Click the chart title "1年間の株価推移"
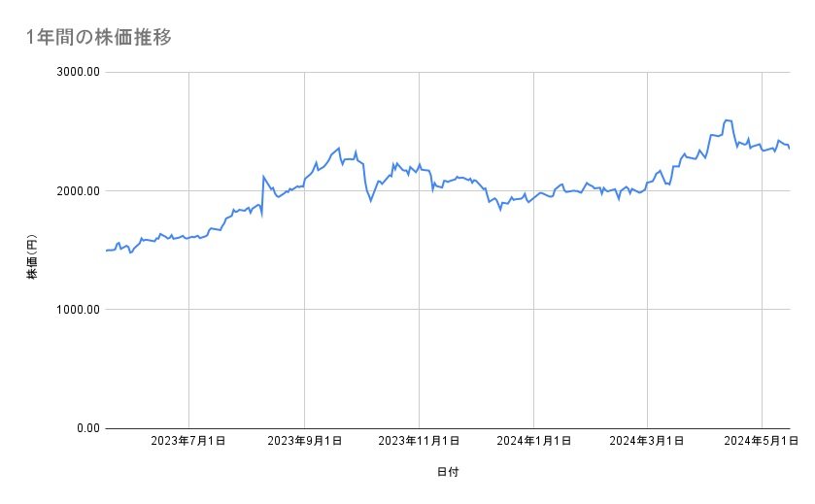 pos(100,37)
